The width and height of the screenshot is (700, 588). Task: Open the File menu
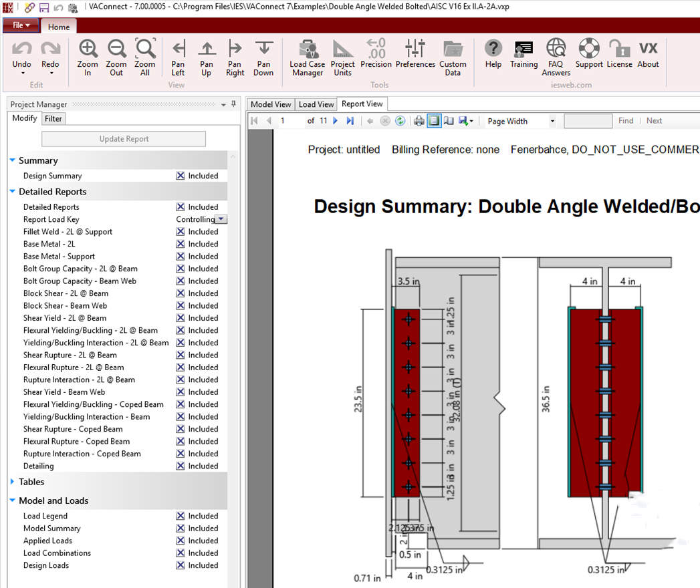20,24
